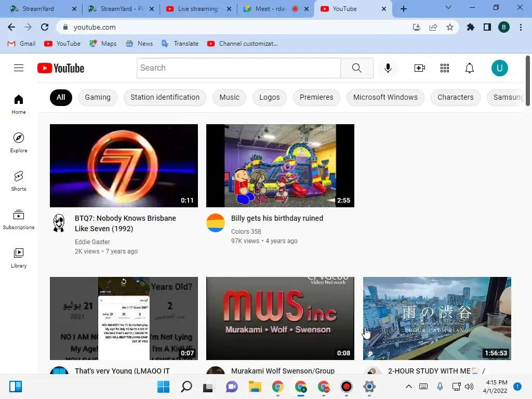Open the Colors 358 channel avatar
The width and height of the screenshot is (532, 399).
216,223
